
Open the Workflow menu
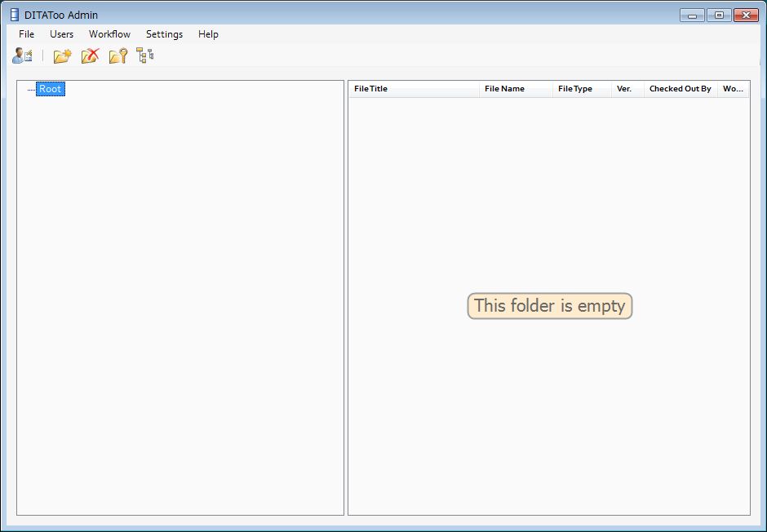(109, 34)
